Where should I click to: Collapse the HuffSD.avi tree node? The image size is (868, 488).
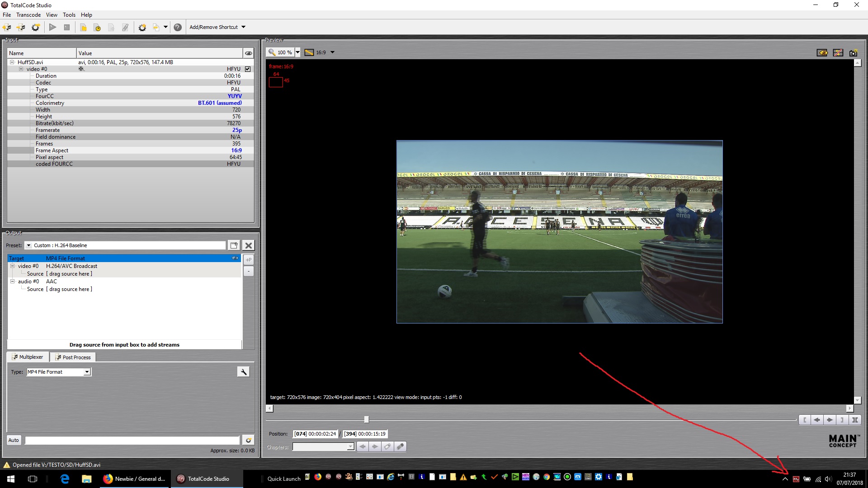point(12,62)
